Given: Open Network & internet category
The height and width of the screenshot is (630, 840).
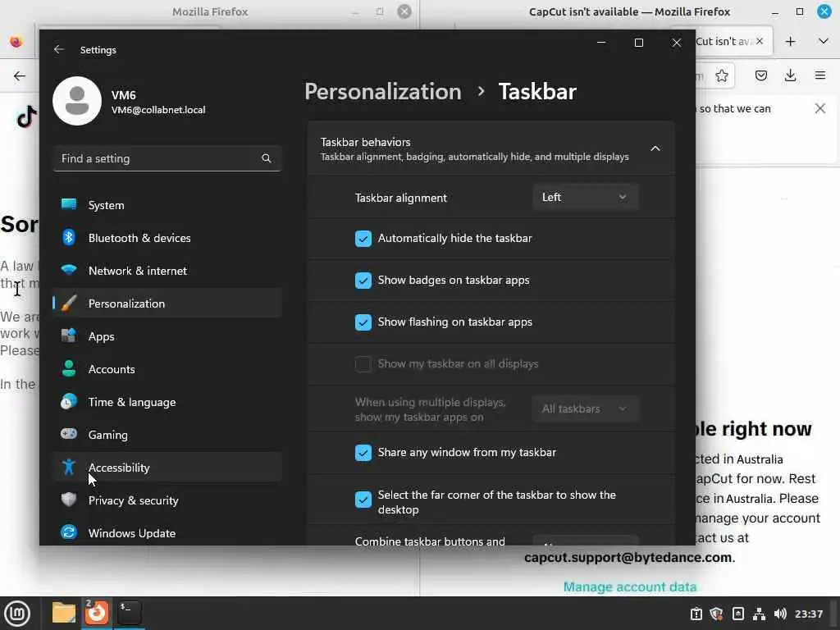Looking at the screenshot, I should (x=167, y=271).
